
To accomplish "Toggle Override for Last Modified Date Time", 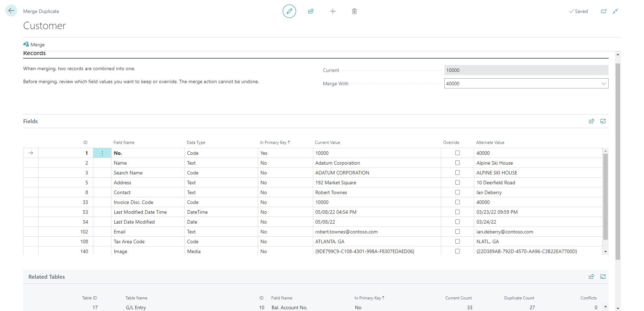I will coord(457,212).
